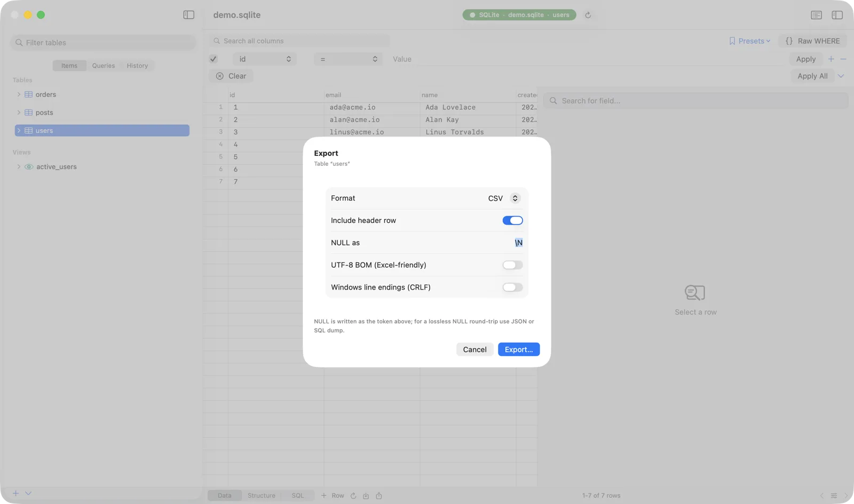This screenshot has width=854, height=504.
Task: Remove the filter row with minus icon
Action: (843, 59)
